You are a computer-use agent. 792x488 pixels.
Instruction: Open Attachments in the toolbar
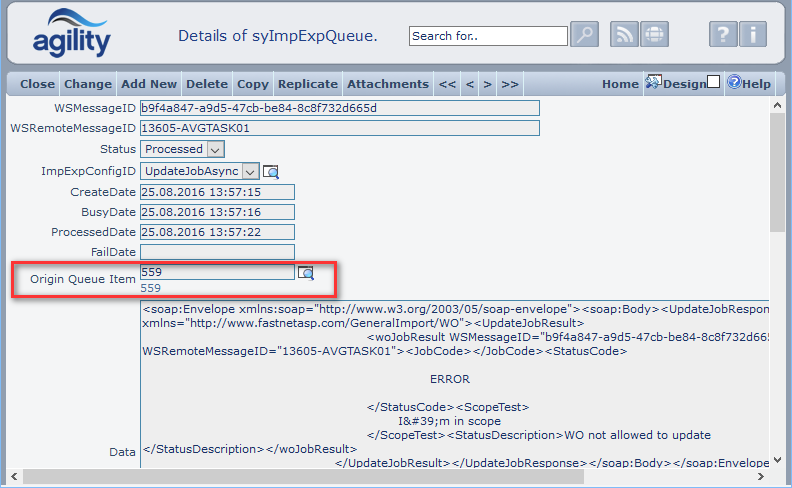pyautogui.click(x=388, y=84)
